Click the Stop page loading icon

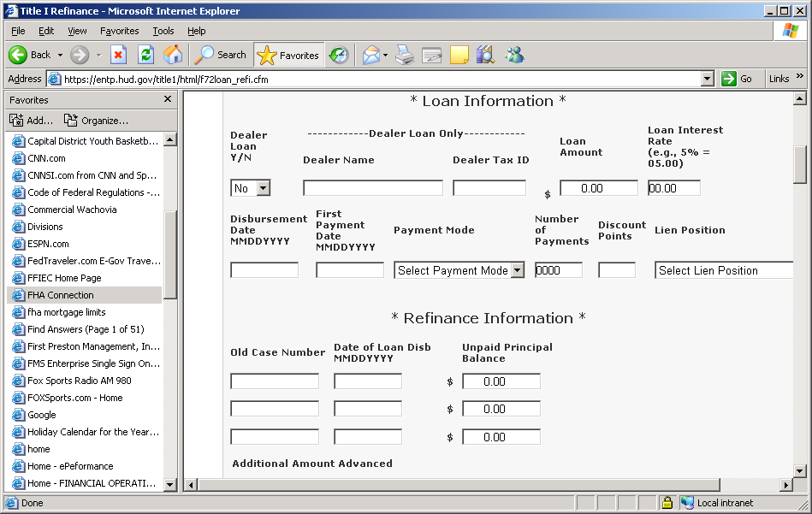[x=119, y=55]
